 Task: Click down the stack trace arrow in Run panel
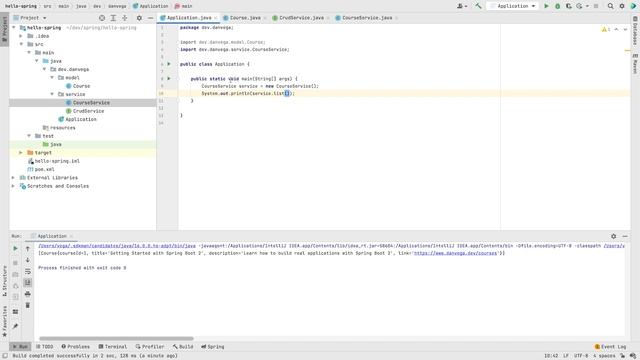(x=28, y=260)
